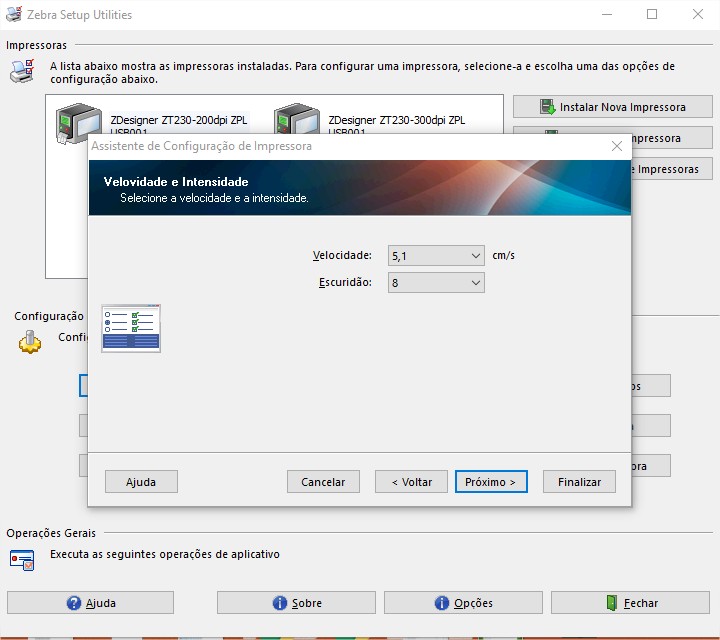This screenshot has width=720, height=640.
Task: Click the cm/s unit label
Action: (503, 255)
